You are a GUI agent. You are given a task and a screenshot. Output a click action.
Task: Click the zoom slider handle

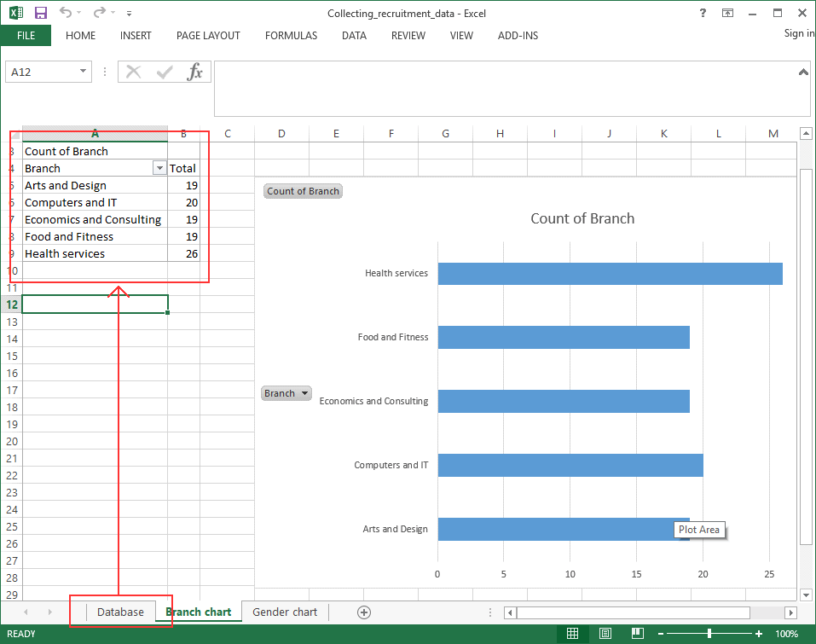(709, 634)
